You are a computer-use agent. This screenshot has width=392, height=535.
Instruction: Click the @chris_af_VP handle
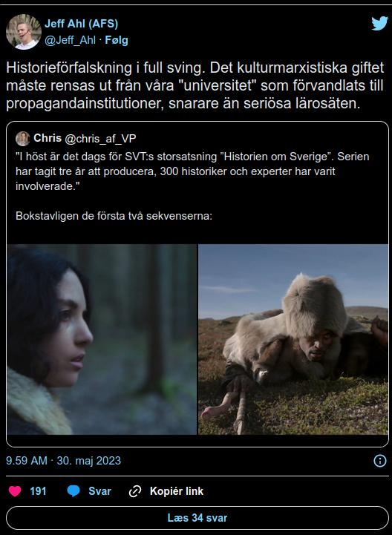[100, 139]
